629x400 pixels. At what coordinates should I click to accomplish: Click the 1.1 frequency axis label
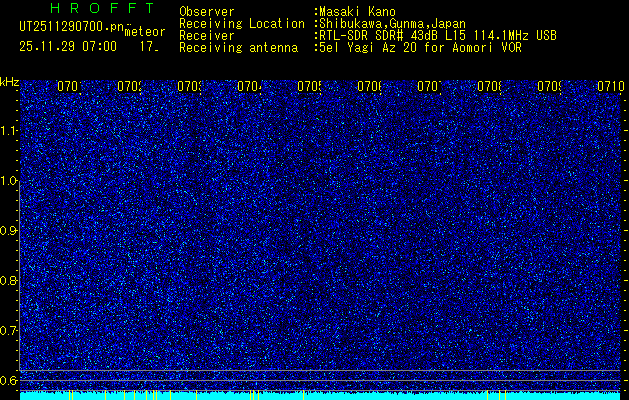[9, 131]
